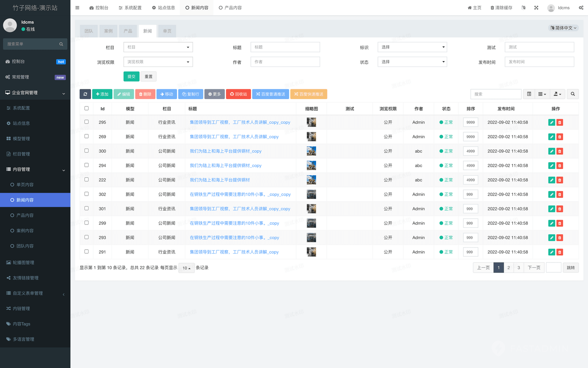Open the 我们为陆上和海上平台提供钢材 title link
Screen dimensions: 588x368
point(220,180)
